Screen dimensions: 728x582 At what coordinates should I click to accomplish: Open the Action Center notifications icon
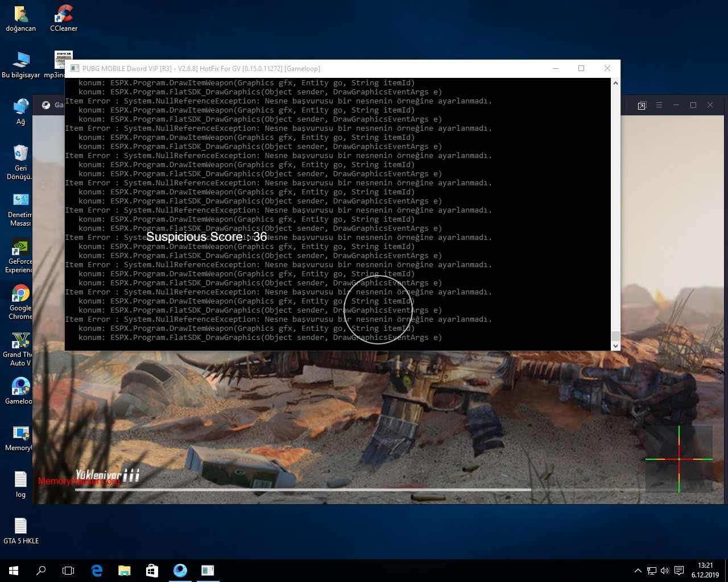[x=679, y=571]
